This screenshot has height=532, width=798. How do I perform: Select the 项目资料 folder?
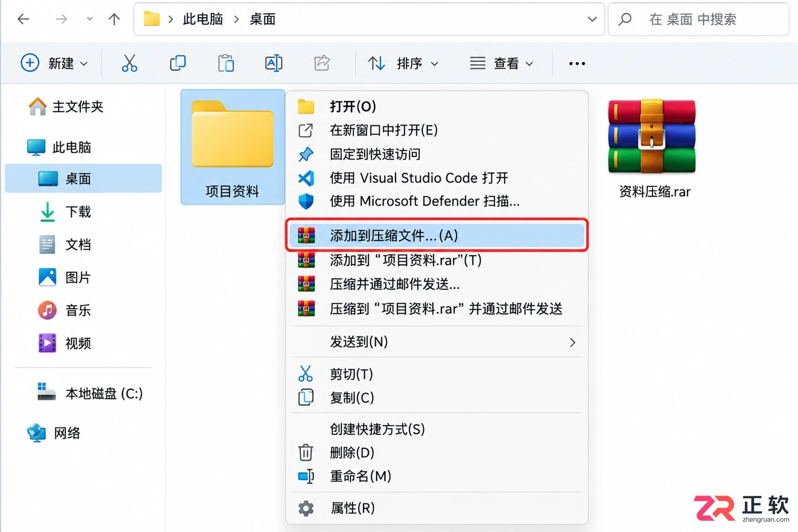coord(233,147)
